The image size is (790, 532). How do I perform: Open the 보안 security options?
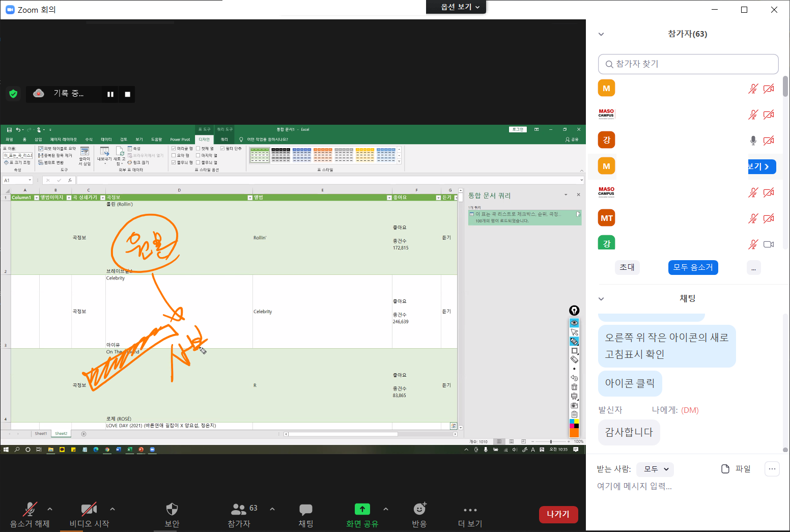(x=172, y=514)
